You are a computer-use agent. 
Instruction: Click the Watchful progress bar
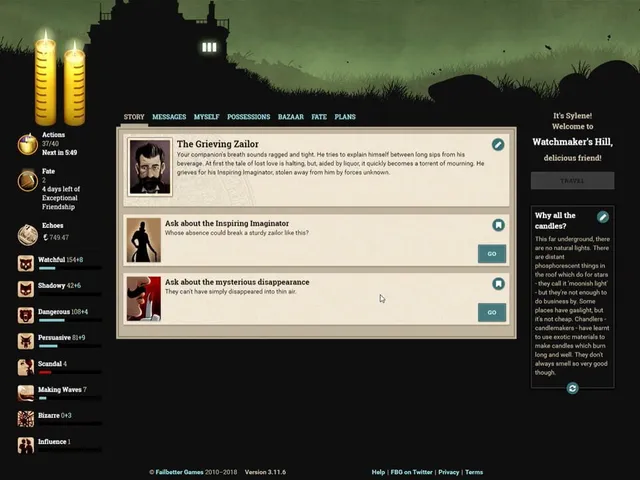(x=70, y=268)
